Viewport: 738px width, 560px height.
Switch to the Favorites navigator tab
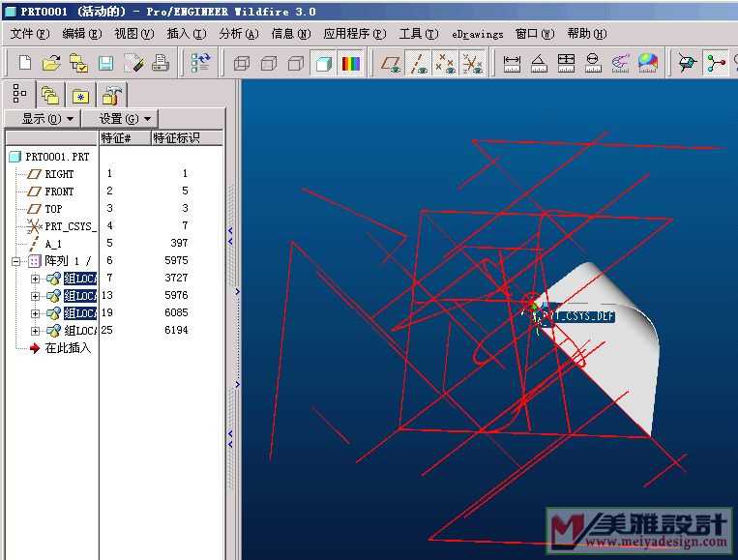coord(80,96)
